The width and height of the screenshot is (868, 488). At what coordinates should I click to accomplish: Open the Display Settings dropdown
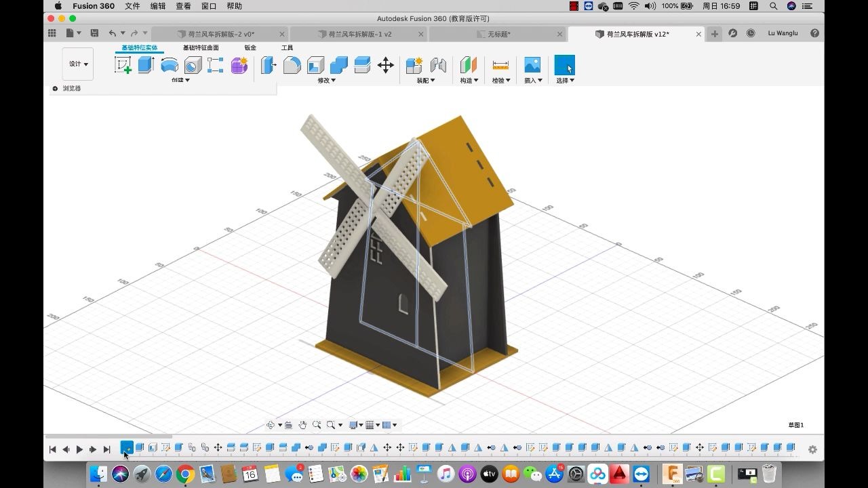(355, 425)
